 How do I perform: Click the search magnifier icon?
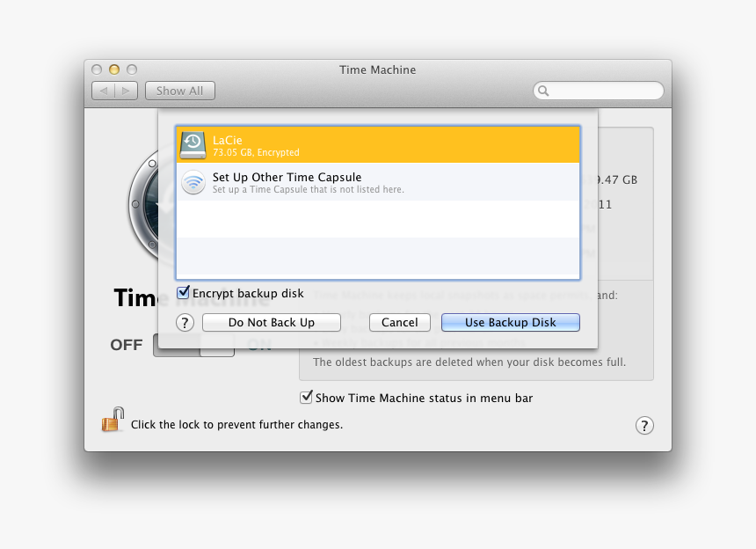[543, 91]
